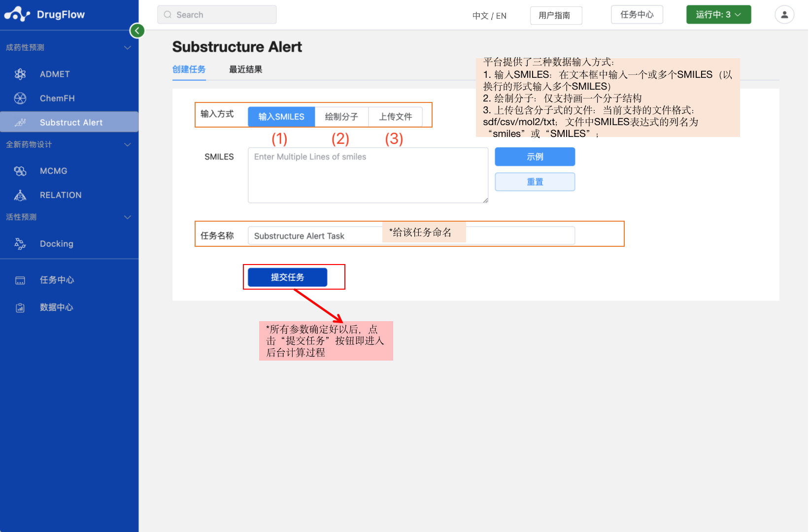Open the MCMG molecule generation module
This screenshot has width=809, height=532.
click(53, 171)
